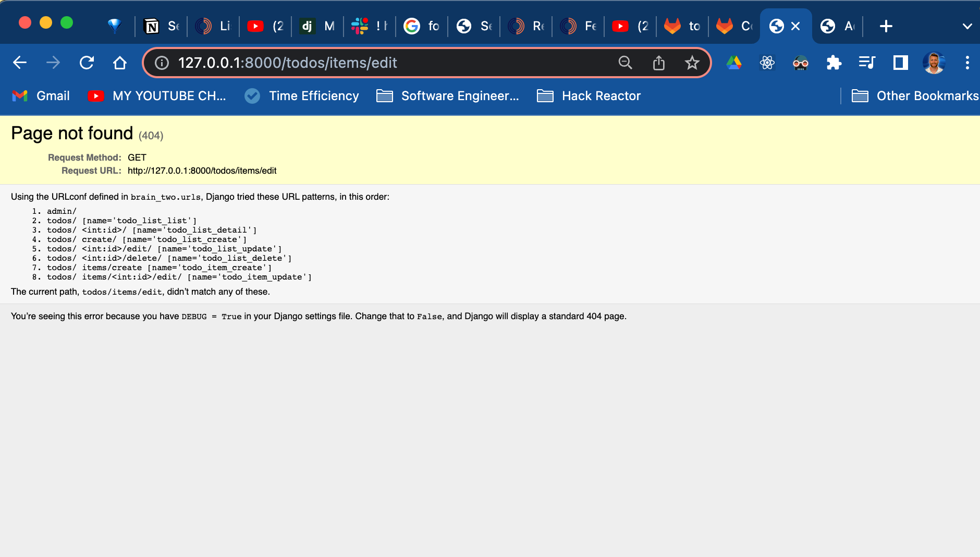Open the share page icon in address bar

658,63
